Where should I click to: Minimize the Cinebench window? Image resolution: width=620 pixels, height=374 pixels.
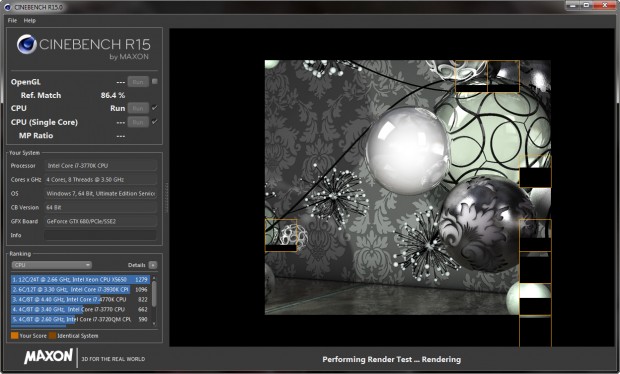click(572, 5)
